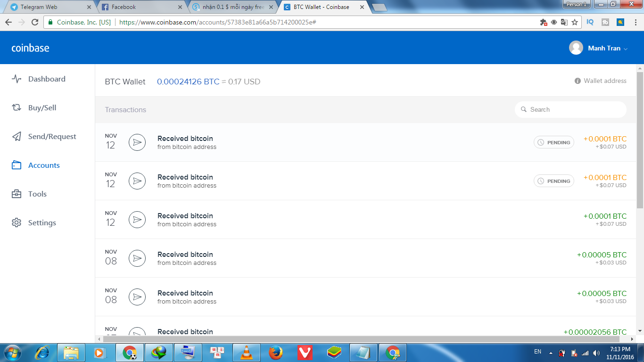The height and width of the screenshot is (362, 644).
Task: Click the browser forward button
Action: pyautogui.click(x=22, y=22)
